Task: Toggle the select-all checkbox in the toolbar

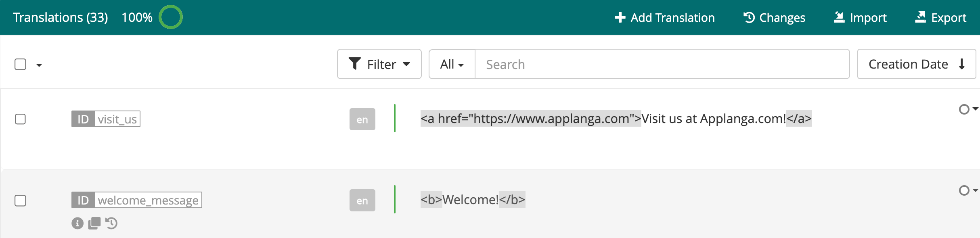Action: tap(20, 64)
